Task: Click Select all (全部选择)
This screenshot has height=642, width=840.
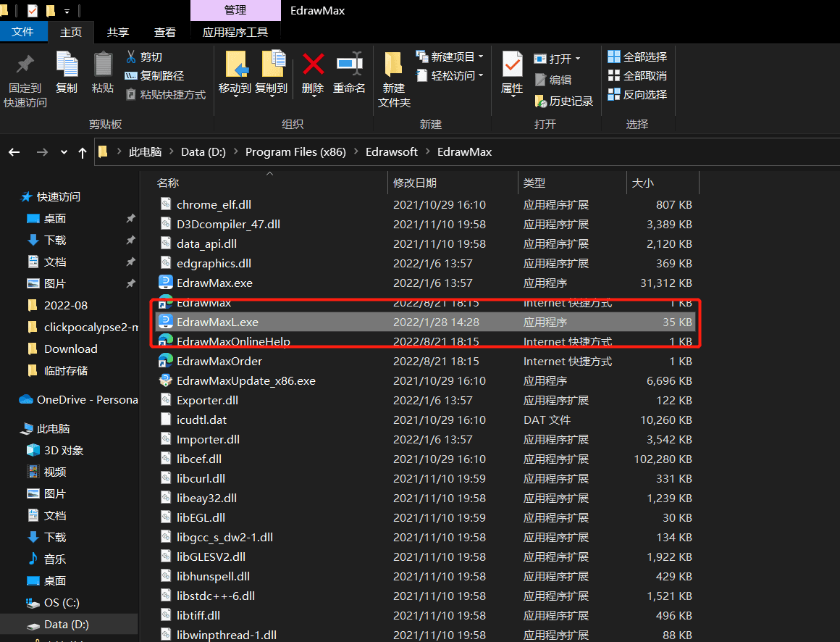Action: [637, 57]
